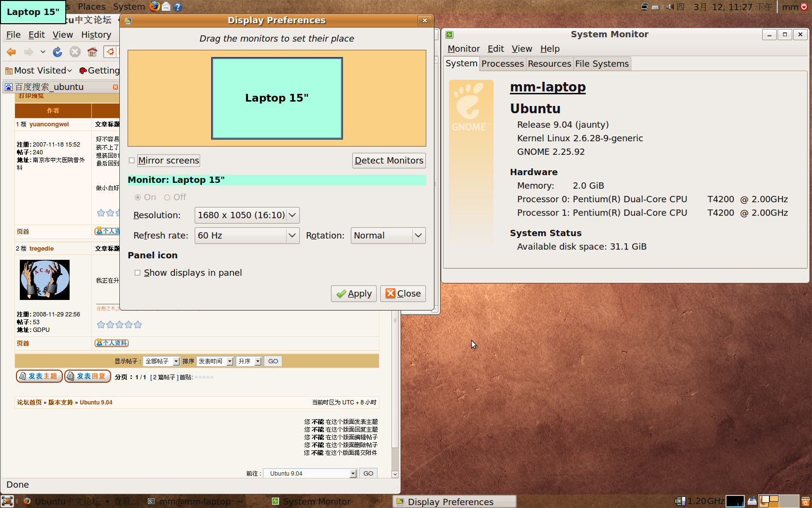Open Firefox History menu

96,35
